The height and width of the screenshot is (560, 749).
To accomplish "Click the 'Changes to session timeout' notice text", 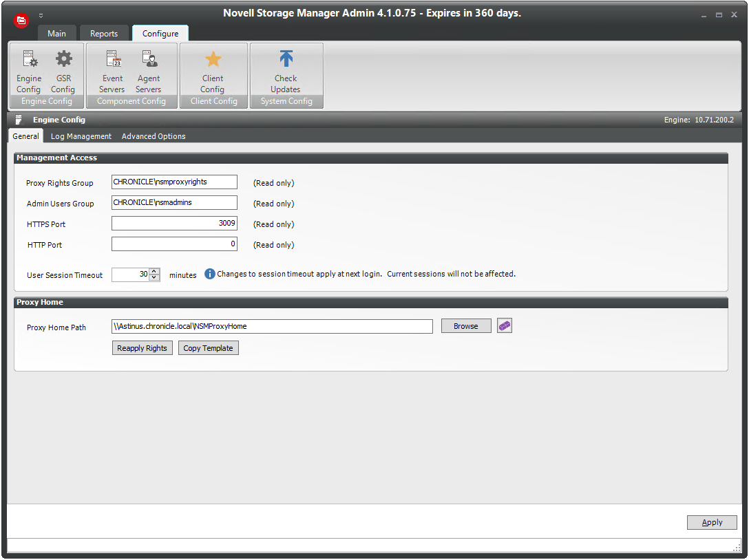I will (x=366, y=274).
